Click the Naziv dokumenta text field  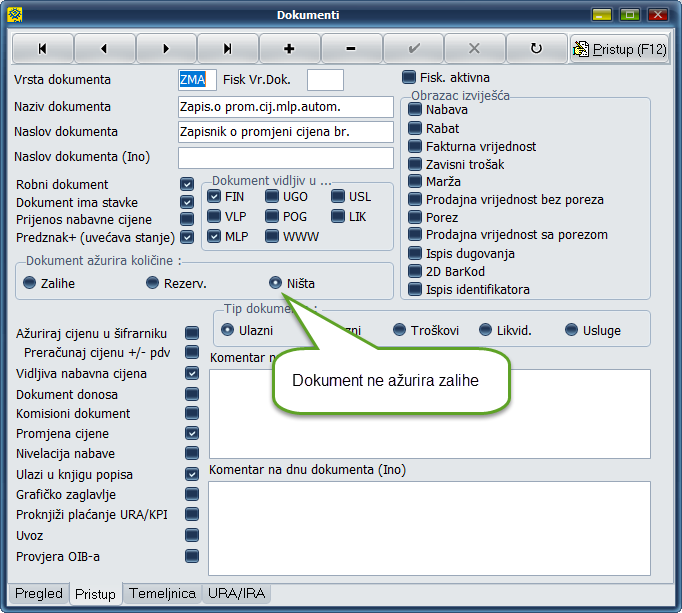point(285,107)
